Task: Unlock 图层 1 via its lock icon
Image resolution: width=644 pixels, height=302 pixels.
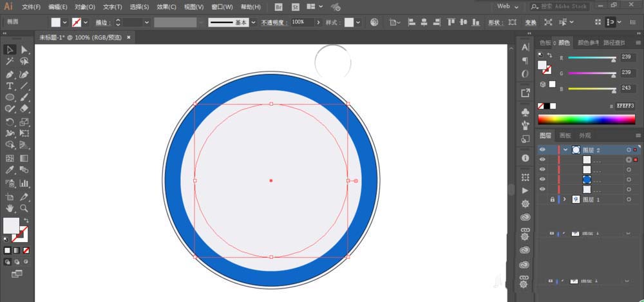Action: pyautogui.click(x=552, y=200)
